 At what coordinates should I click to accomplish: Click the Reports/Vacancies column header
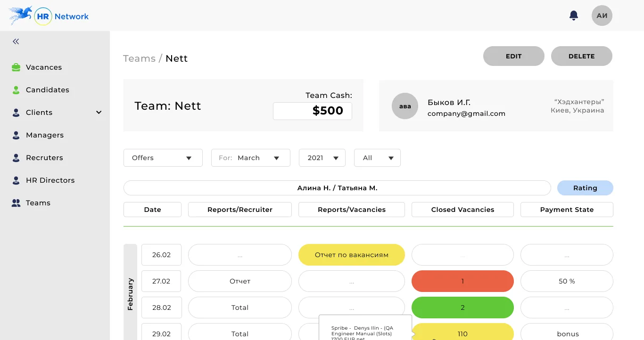352,210
